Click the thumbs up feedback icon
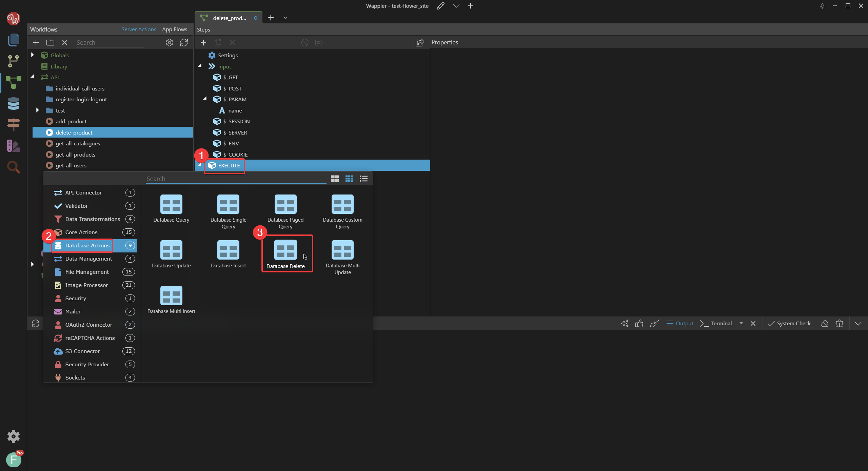Screen dimensions: 868x471 click(639, 324)
